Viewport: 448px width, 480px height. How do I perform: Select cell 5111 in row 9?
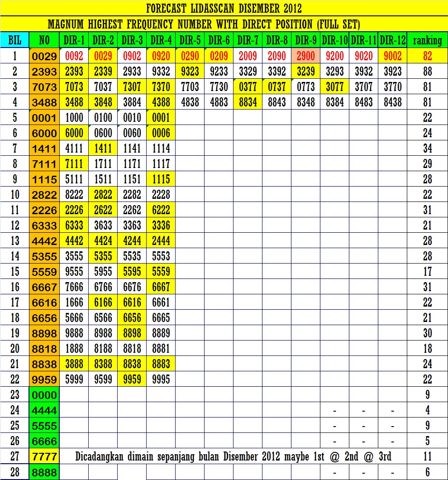pyautogui.click(x=74, y=179)
